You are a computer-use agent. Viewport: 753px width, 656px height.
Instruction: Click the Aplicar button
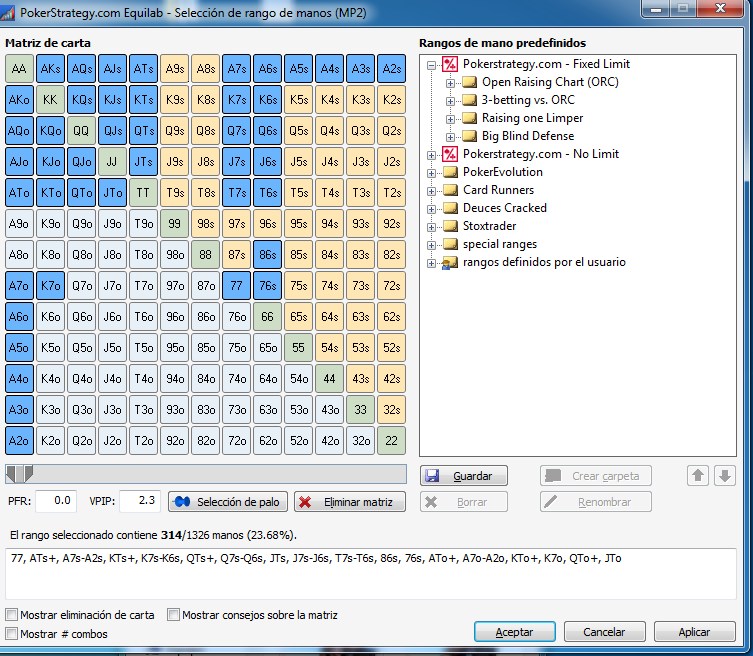[x=694, y=632]
